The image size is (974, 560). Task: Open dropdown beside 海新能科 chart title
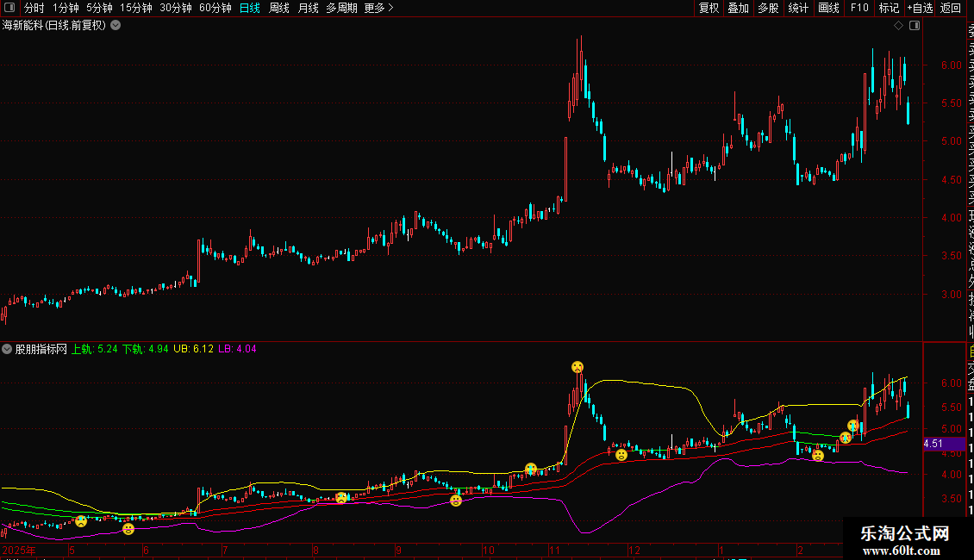116,26
